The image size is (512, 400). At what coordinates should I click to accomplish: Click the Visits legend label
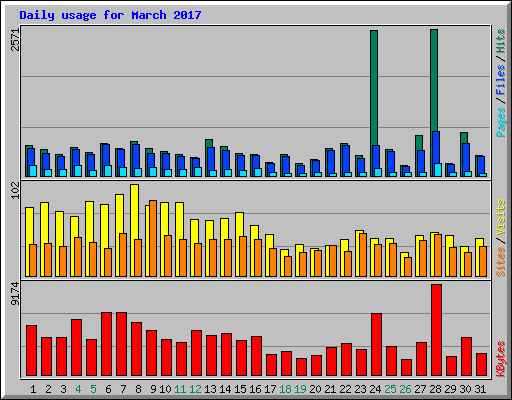500,218
